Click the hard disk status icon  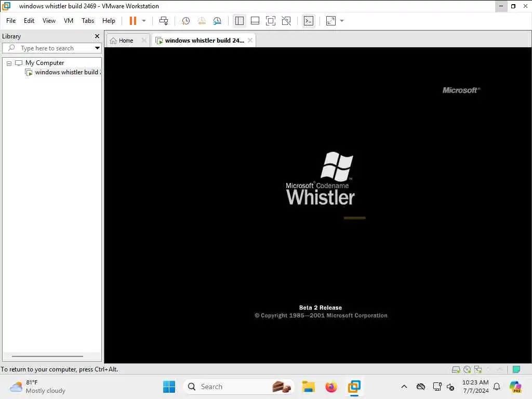click(x=456, y=369)
